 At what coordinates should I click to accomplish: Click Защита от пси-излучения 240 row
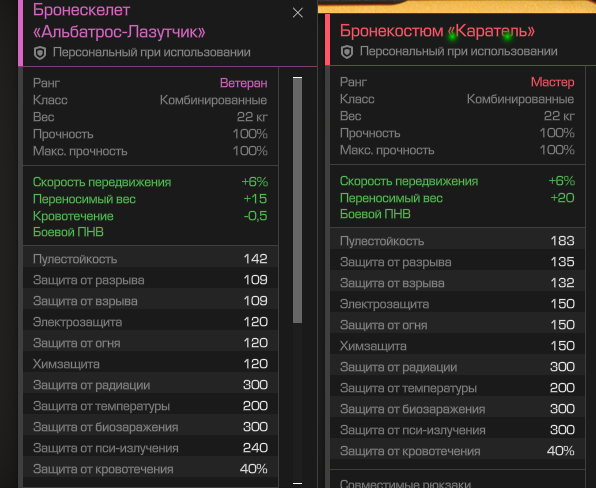151,448
